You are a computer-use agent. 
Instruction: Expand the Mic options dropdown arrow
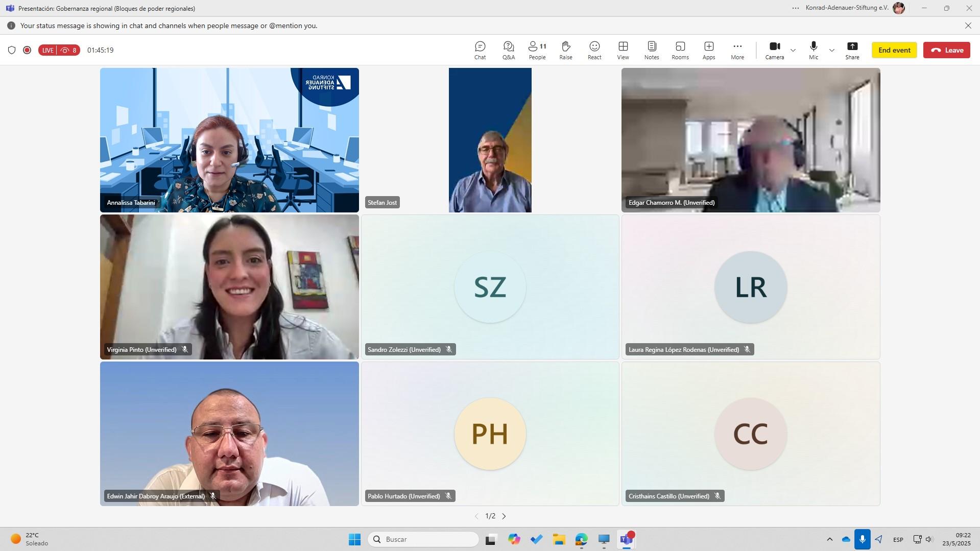tap(832, 50)
